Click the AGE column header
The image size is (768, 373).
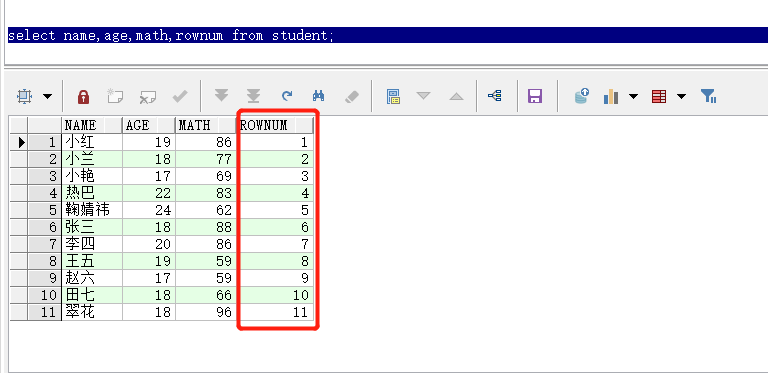[x=149, y=125]
